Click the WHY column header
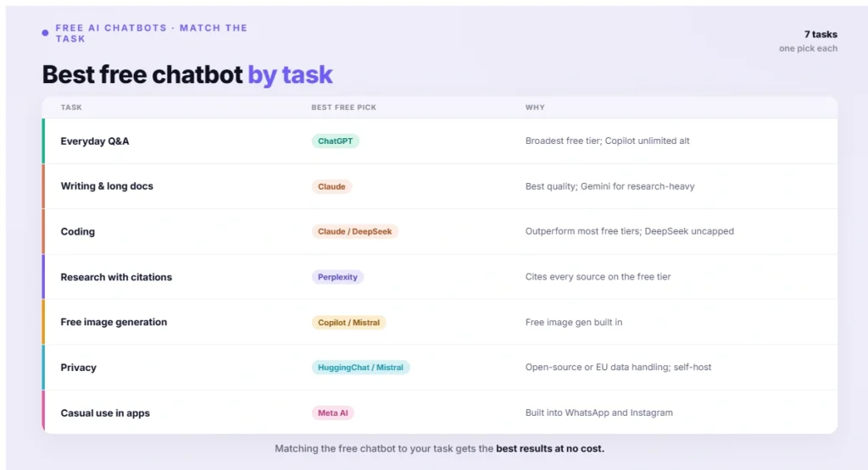This screenshot has width=868, height=470. click(535, 108)
